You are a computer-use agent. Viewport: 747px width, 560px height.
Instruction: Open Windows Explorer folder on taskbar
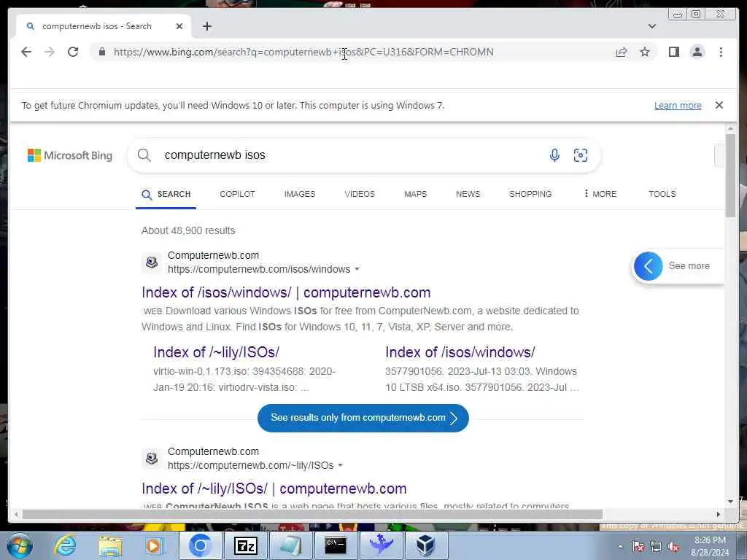tap(110, 546)
